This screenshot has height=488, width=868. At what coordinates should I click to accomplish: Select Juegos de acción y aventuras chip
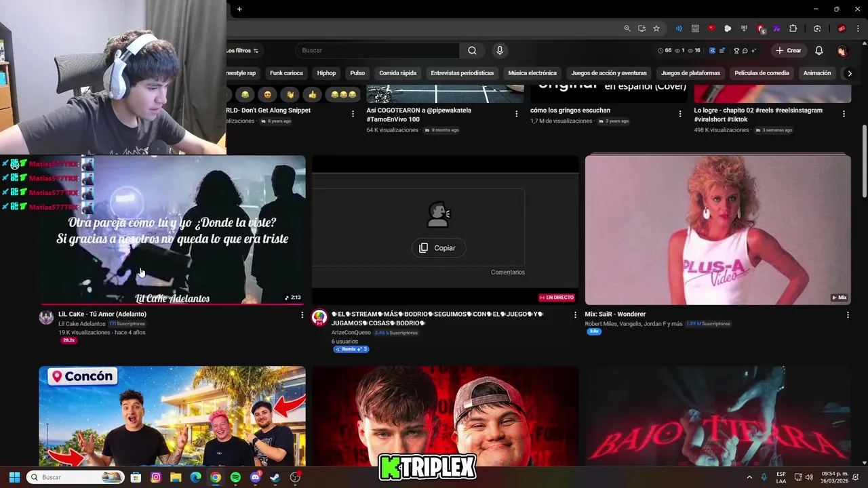point(609,73)
